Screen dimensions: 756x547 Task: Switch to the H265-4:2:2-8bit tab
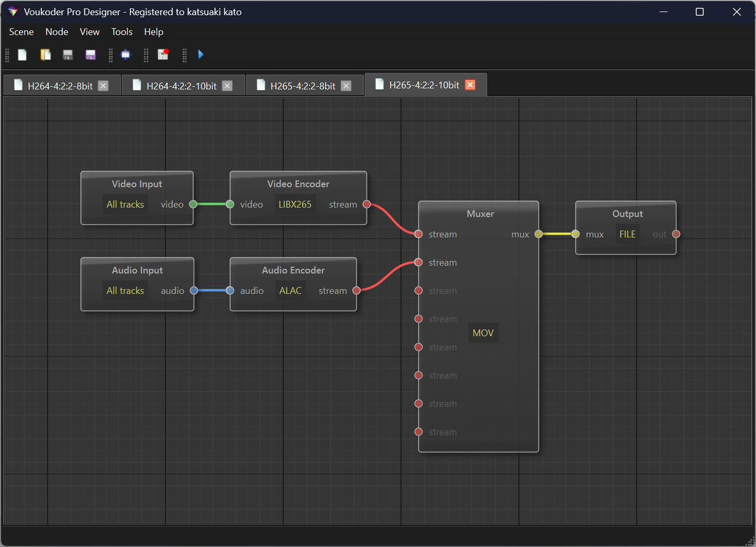pos(302,86)
